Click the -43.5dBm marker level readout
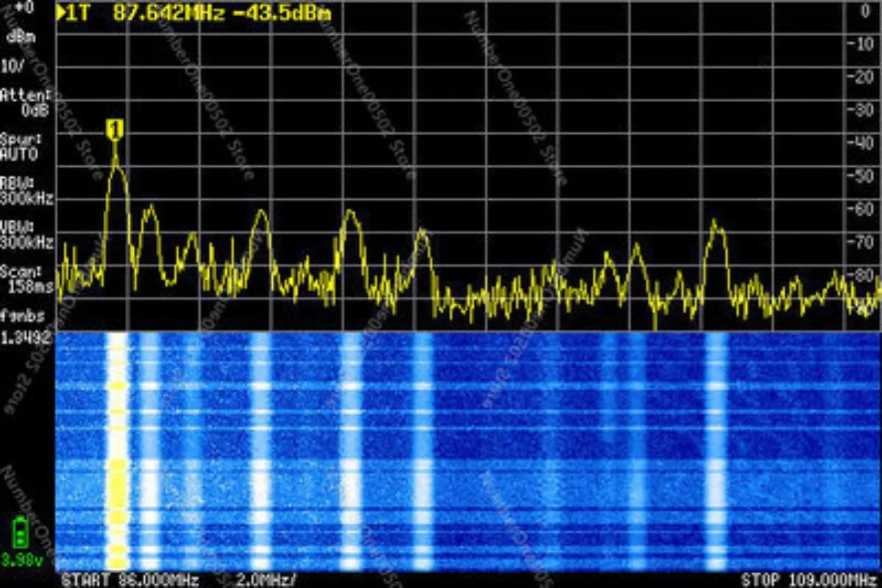 pyautogui.click(x=282, y=13)
